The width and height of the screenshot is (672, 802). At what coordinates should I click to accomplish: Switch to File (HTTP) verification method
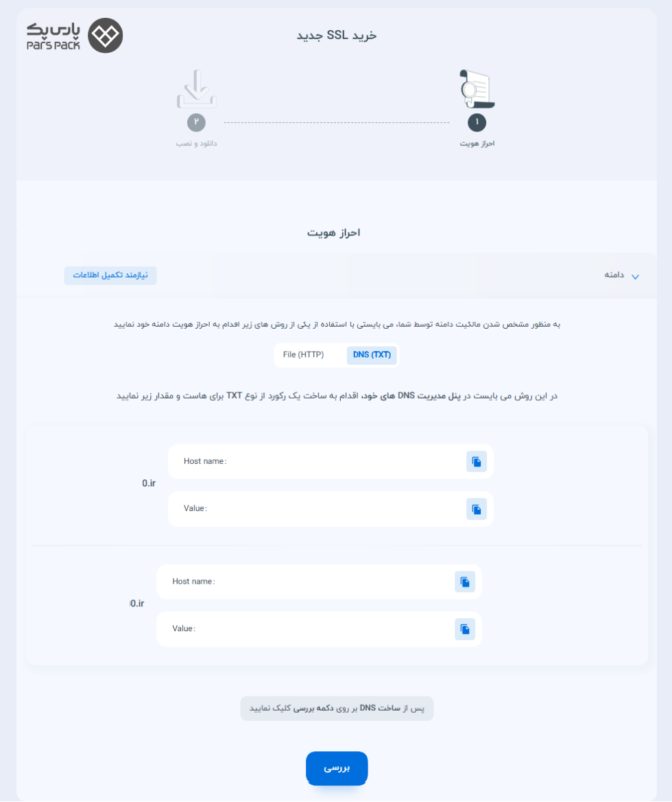click(x=303, y=355)
